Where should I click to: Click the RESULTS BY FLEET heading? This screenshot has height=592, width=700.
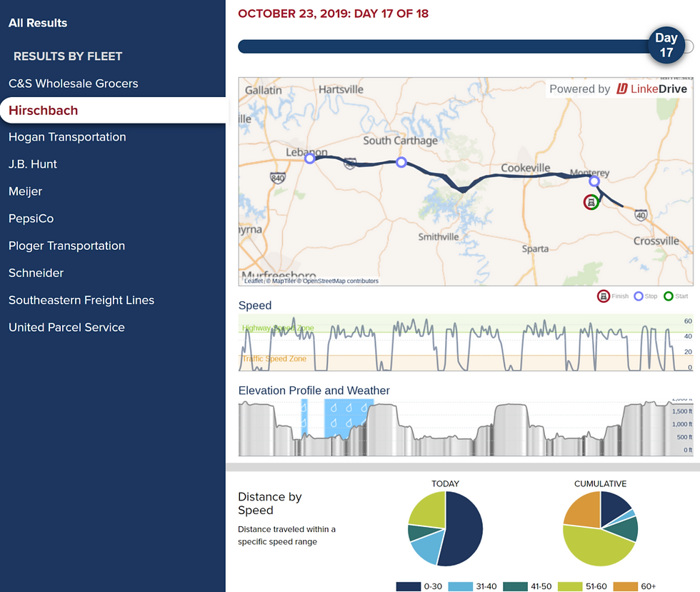click(x=68, y=56)
